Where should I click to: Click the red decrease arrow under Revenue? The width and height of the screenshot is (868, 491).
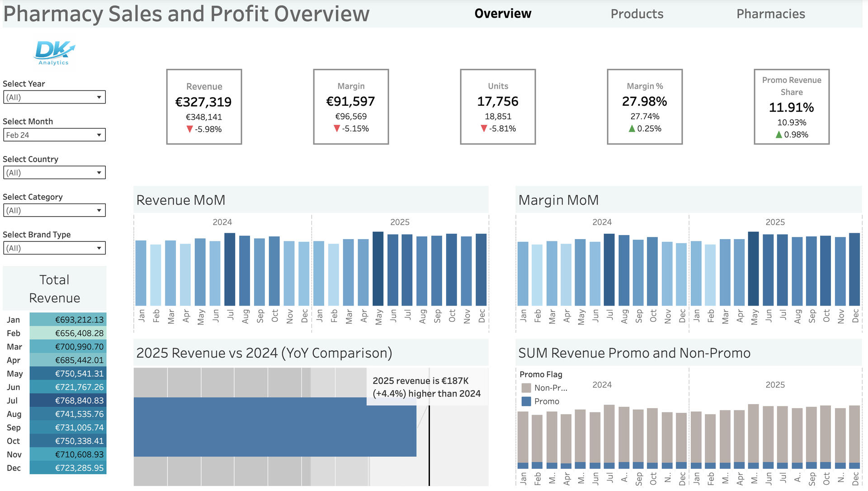coord(189,129)
